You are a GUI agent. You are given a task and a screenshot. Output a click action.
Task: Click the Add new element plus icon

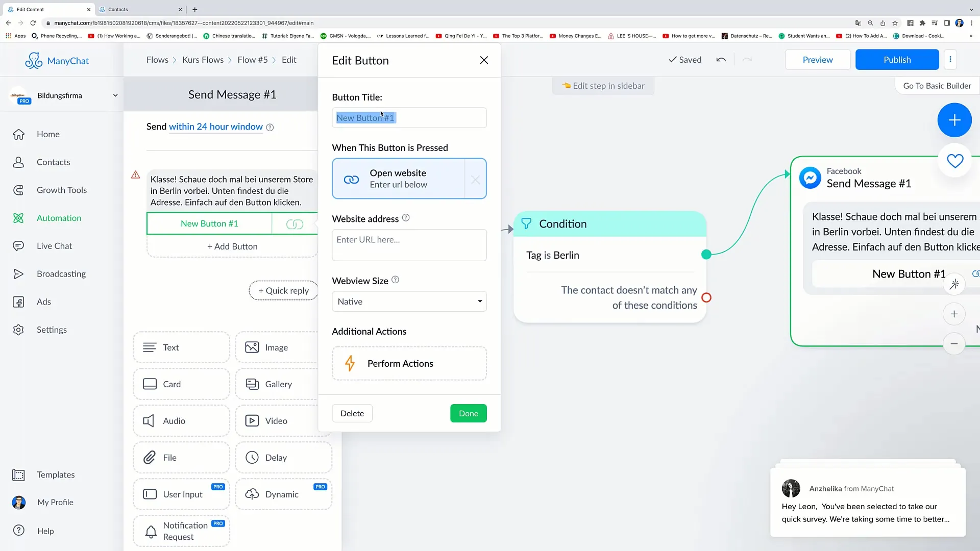click(955, 120)
